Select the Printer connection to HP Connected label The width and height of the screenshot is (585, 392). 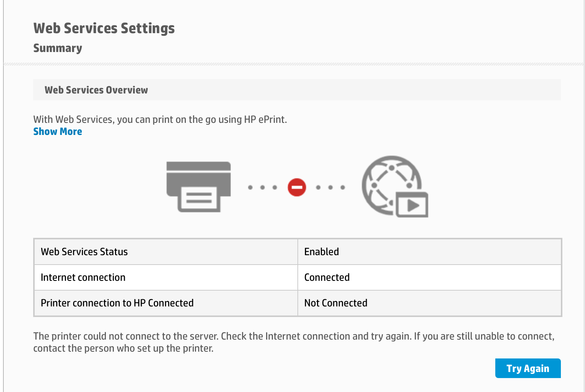click(x=117, y=303)
